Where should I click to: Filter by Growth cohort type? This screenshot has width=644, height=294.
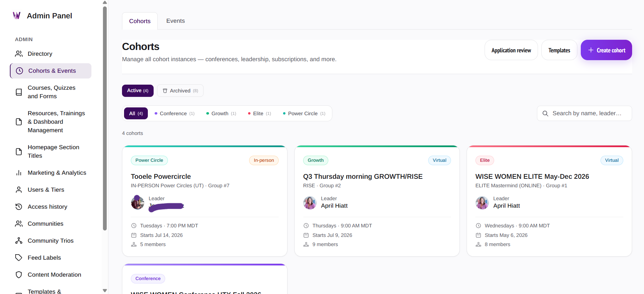(221, 114)
